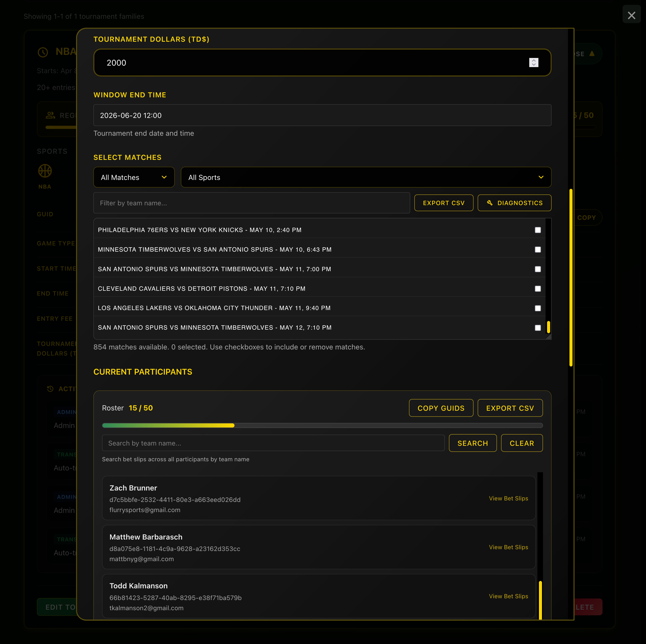Click the roster capacity progress bar

(x=322, y=425)
